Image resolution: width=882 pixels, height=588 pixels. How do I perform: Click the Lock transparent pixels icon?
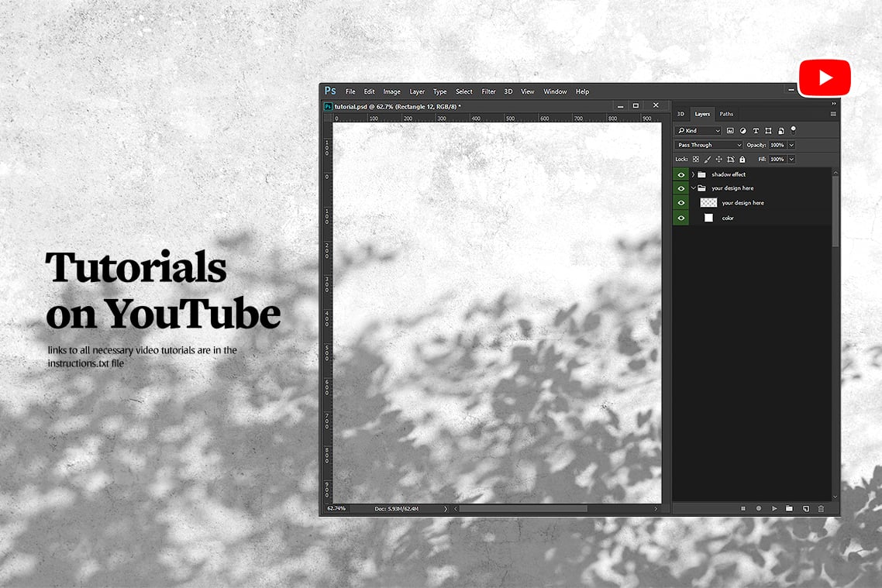696,160
